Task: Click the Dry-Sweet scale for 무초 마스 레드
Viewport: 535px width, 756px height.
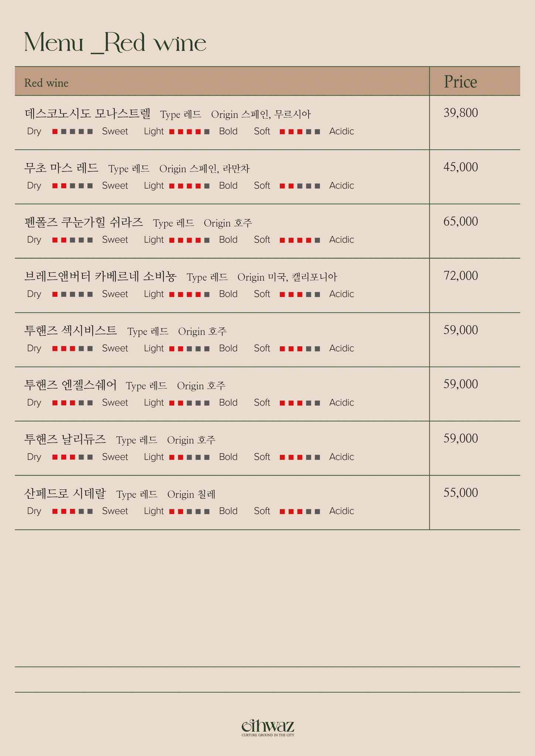Action: pyautogui.click(x=72, y=186)
